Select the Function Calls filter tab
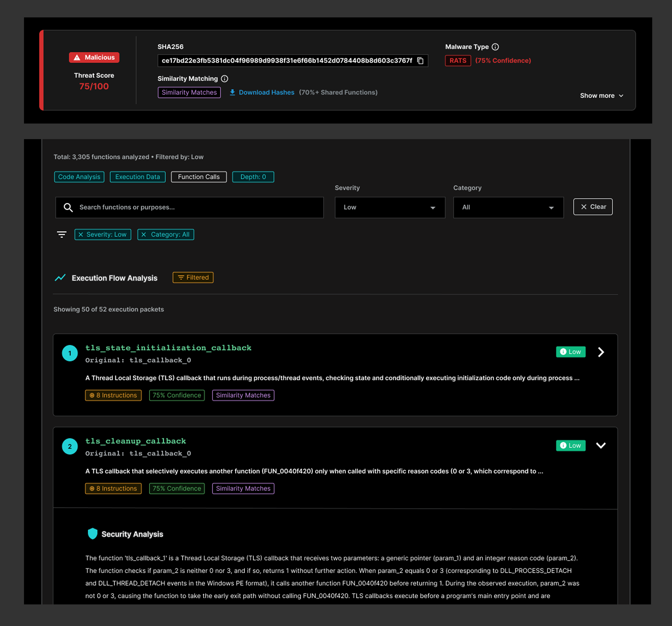 tap(199, 177)
